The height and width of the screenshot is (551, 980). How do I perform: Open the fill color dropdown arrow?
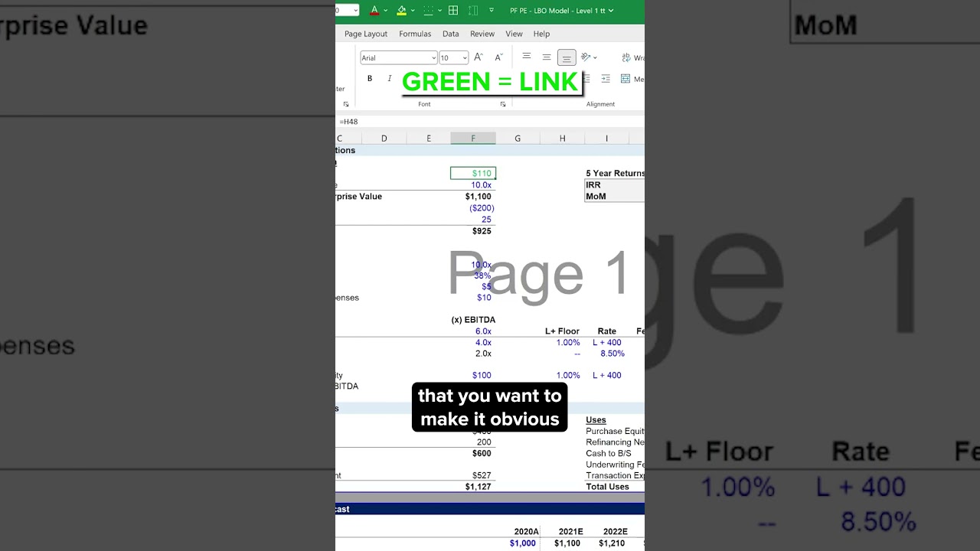[413, 11]
